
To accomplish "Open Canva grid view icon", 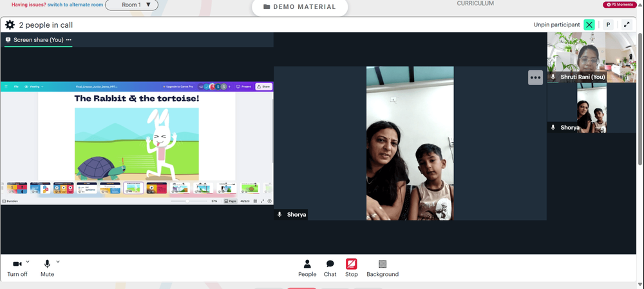I will (255, 201).
